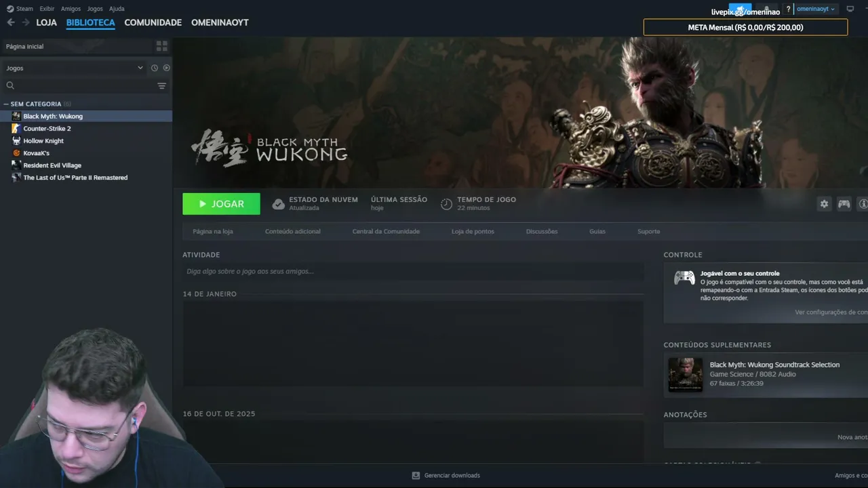Click the ÚLTIMA SESSÃO label
This screenshot has width=868, height=488.
point(399,199)
